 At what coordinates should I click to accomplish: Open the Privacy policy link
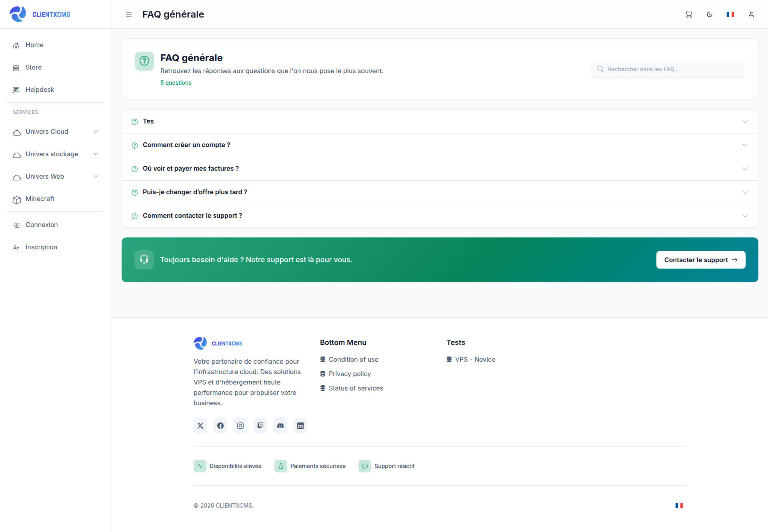tap(346, 374)
